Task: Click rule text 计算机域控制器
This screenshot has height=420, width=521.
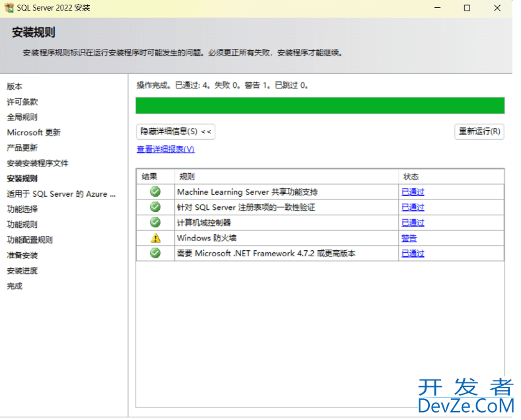Action: [x=203, y=223]
